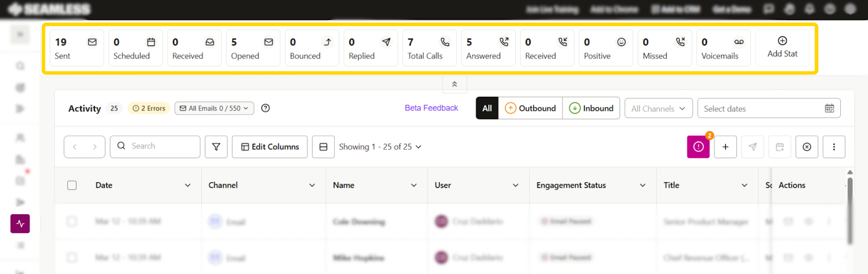This screenshot has width=868, height=274.
Task: Open the All Emails 0 / 550 dropdown
Action: pyautogui.click(x=214, y=109)
